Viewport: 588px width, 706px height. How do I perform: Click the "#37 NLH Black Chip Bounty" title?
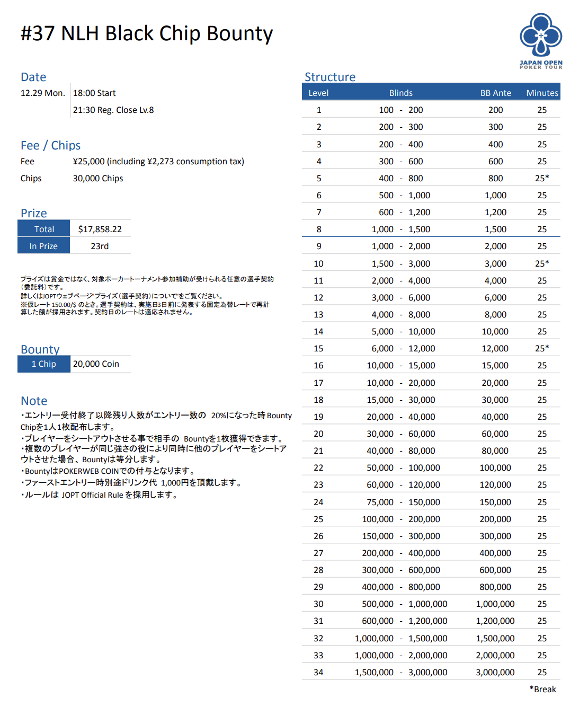(147, 33)
